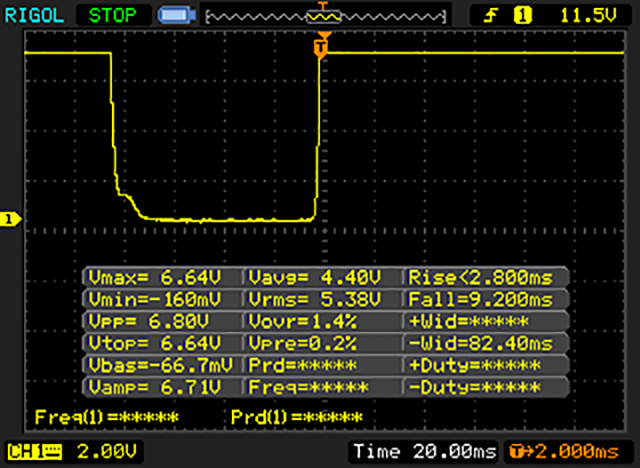
Task: Click the Fall=9.200ms measurement
Action: [481, 300]
